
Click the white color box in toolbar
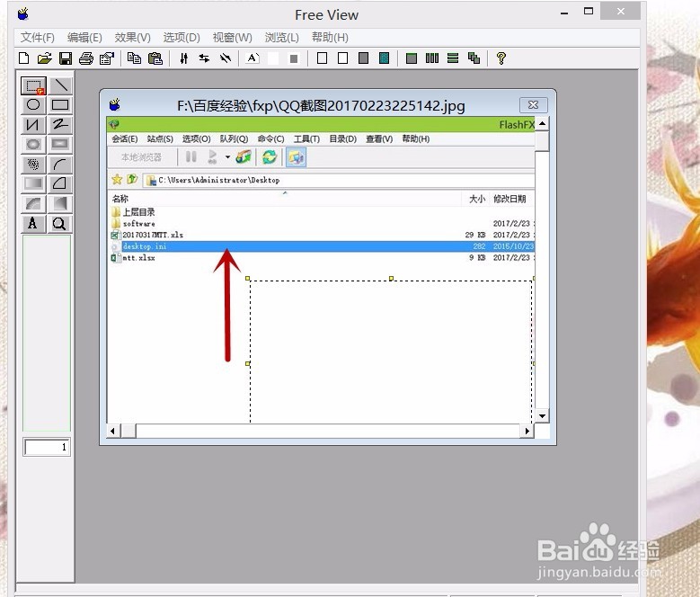point(273,58)
